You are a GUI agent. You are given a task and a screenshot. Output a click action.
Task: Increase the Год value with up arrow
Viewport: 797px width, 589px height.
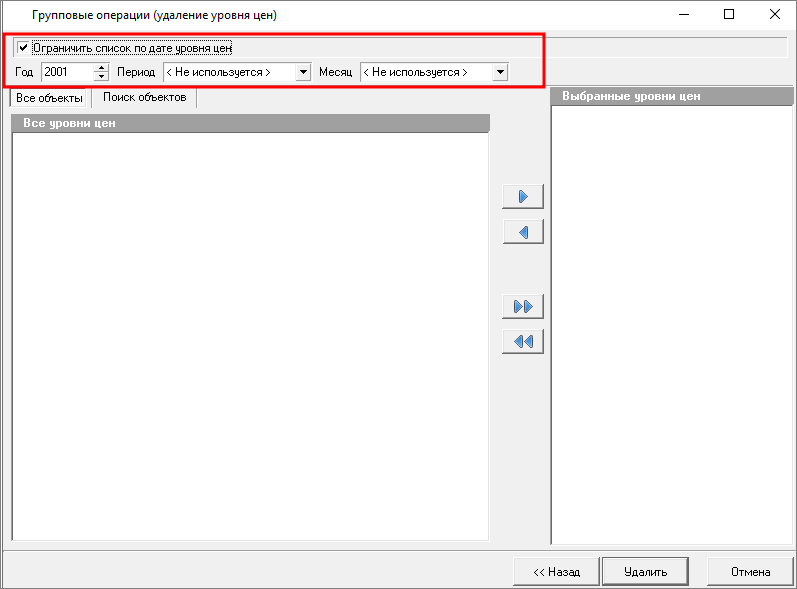[101, 68]
